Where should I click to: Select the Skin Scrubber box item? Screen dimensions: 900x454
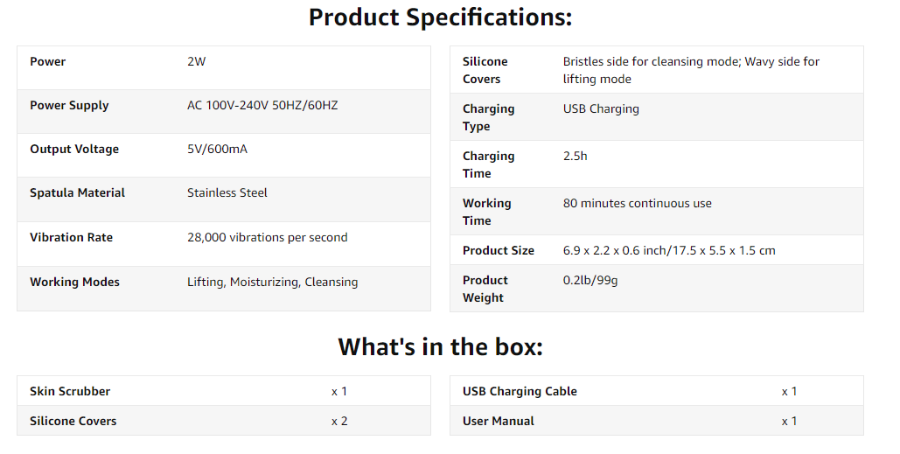tap(70, 391)
